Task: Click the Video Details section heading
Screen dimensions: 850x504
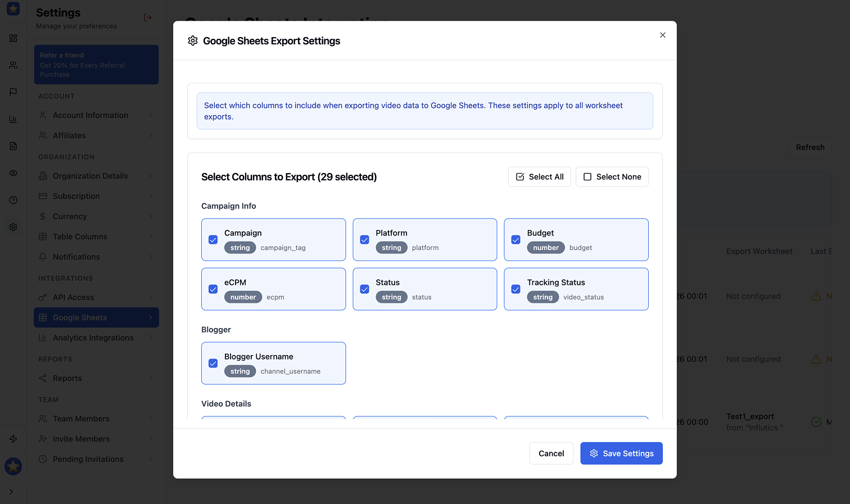Action: point(226,404)
